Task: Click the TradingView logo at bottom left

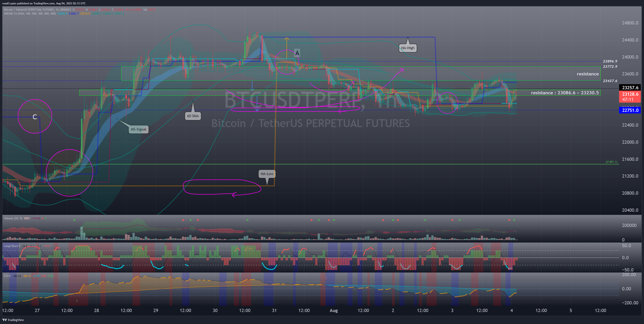Action: coord(13,320)
